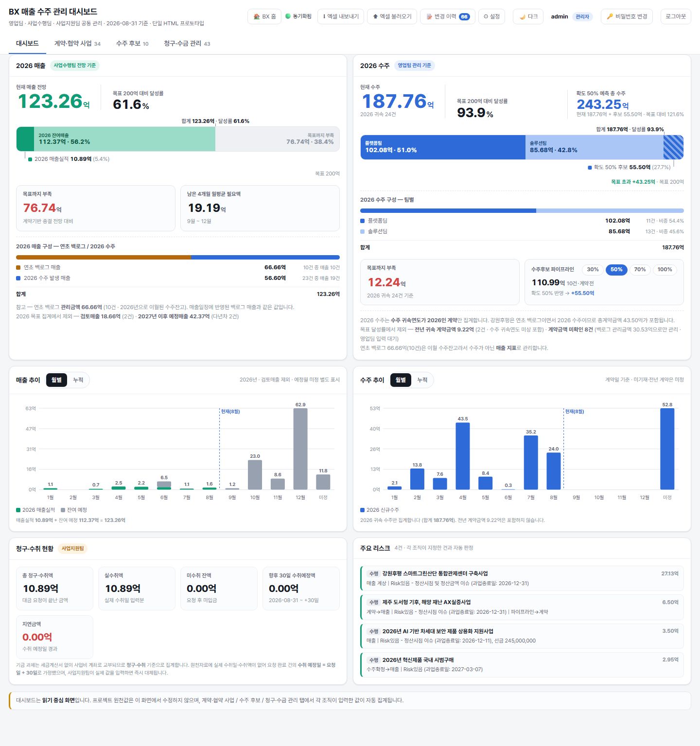Click the 미수취 잔액 0.00억 card
Image resolution: width=700 pixels, height=746 pixels.
[x=219, y=589]
